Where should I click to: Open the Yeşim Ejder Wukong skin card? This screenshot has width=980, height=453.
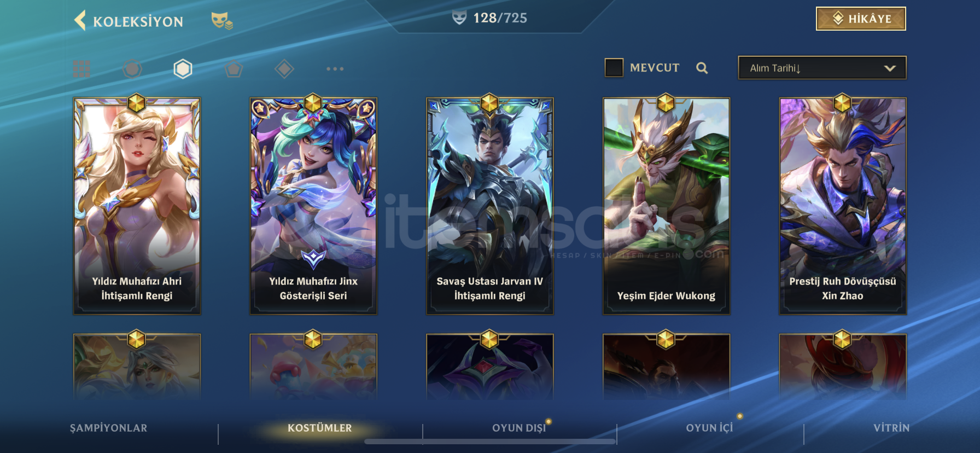666,206
